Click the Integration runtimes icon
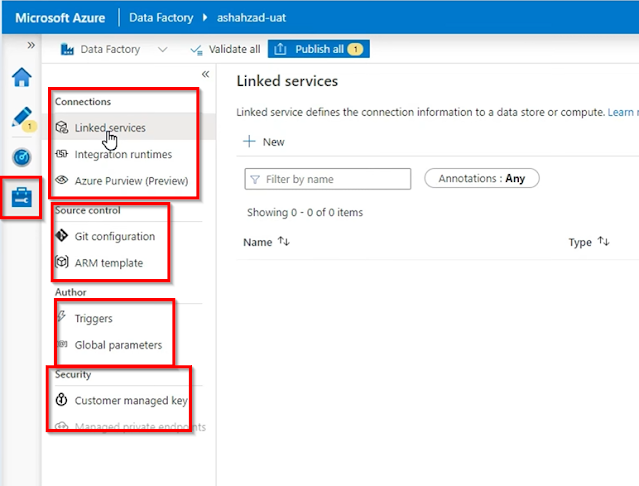The width and height of the screenshot is (639, 486). click(x=62, y=154)
